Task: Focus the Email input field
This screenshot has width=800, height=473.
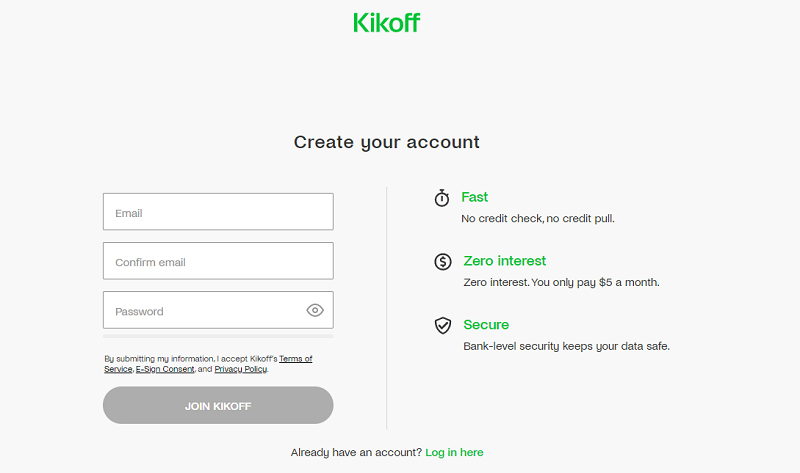Action: (218, 212)
